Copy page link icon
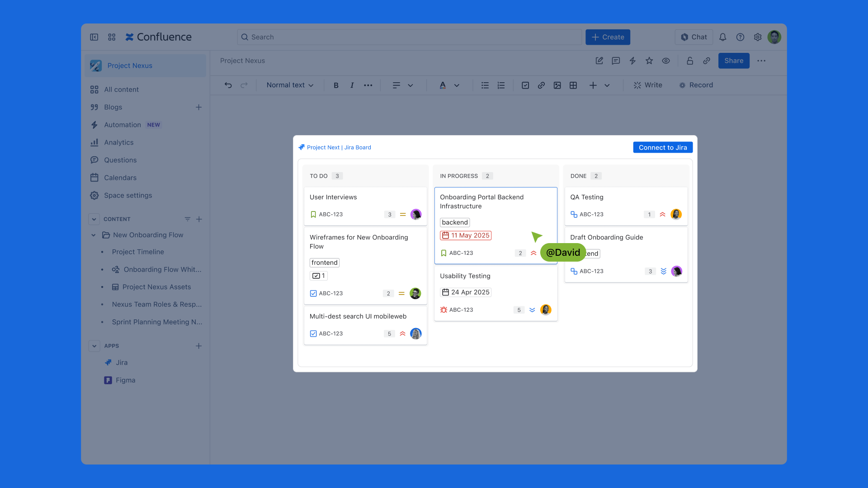The width and height of the screenshot is (868, 488). (707, 61)
